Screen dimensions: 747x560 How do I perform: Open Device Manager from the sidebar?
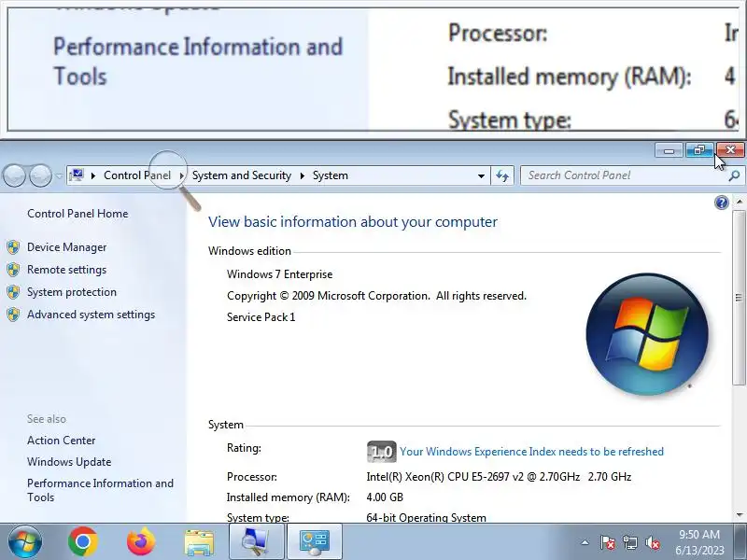(66, 247)
